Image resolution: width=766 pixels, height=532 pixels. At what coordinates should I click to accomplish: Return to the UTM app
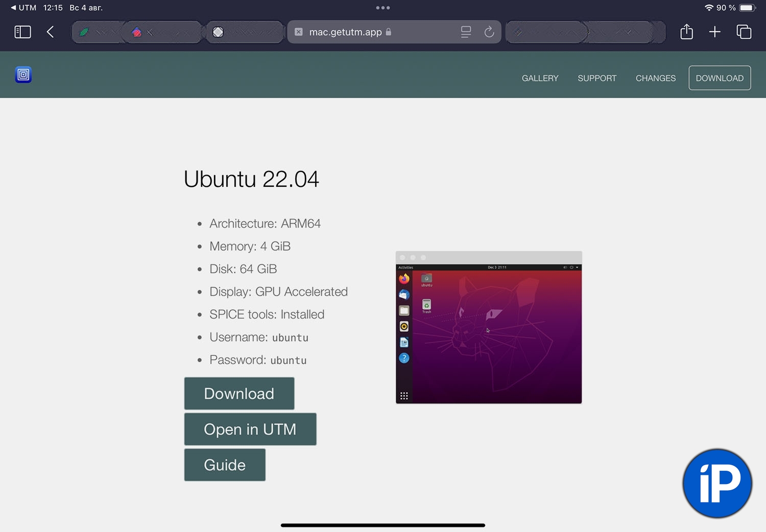tap(23, 8)
